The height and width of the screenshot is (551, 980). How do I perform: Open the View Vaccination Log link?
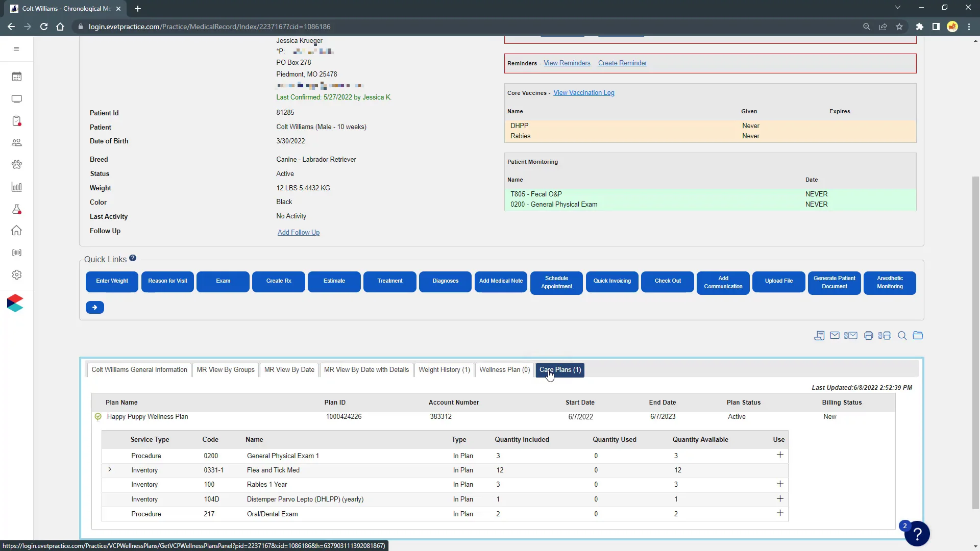(x=584, y=93)
